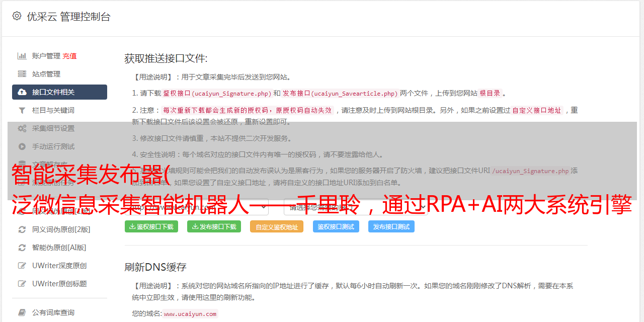Click the gear icon beside 优采云 管理控制台

click(17, 16)
